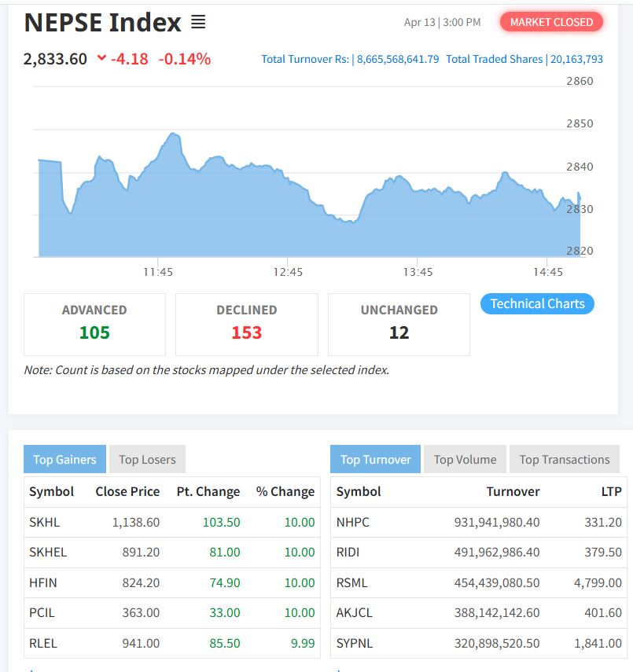Click the Unchanged 12 stocks box

(x=399, y=324)
